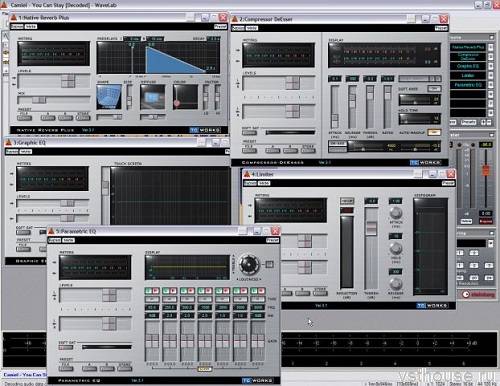Click the Limiter release knob
The width and height of the screenshot is (500, 386).
point(396,283)
